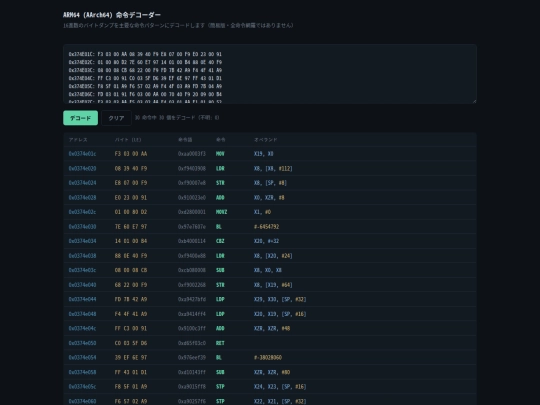Select address 0x0374e01c in the table
This screenshot has width=540, height=405.
tap(82, 154)
